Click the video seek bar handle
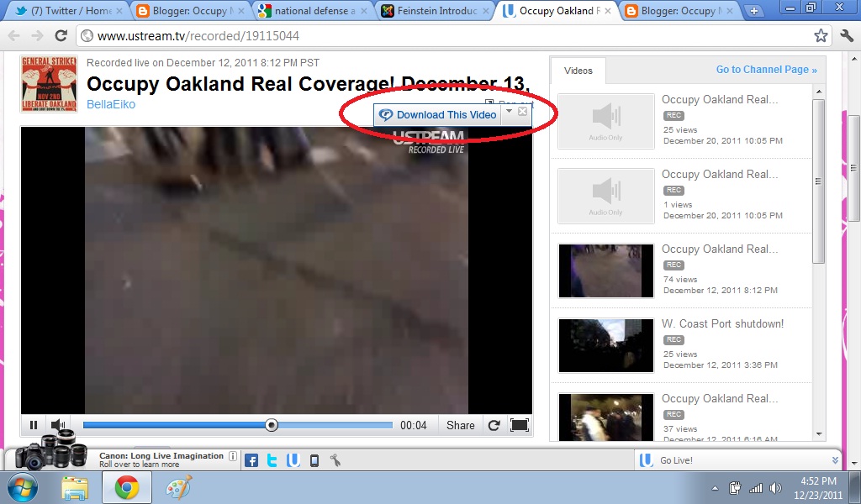The width and height of the screenshot is (861, 504). 272,425
